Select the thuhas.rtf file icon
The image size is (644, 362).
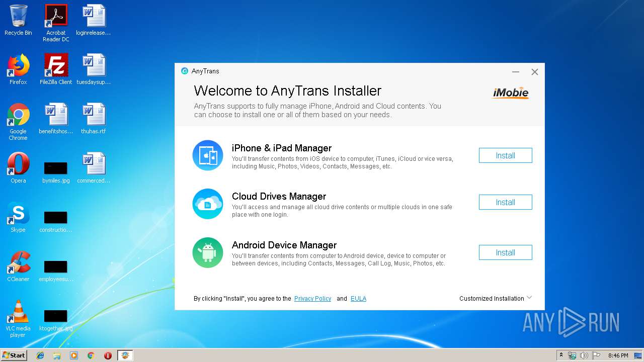tap(94, 119)
